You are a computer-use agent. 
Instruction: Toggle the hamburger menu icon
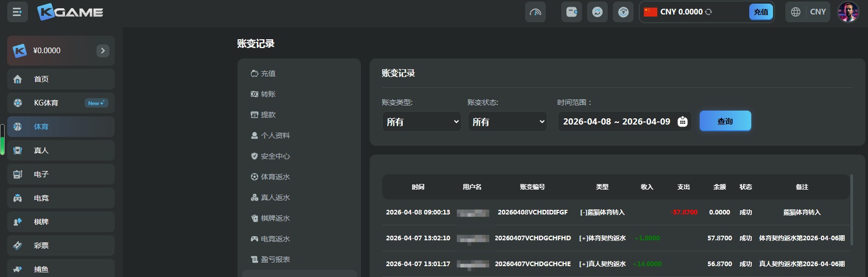pyautogui.click(x=17, y=12)
